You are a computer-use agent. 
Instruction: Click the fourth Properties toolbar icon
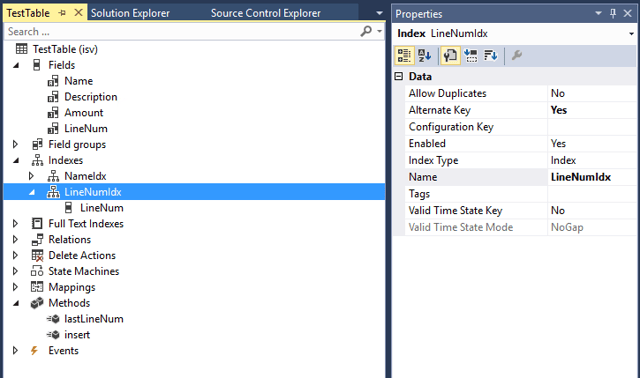471,56
